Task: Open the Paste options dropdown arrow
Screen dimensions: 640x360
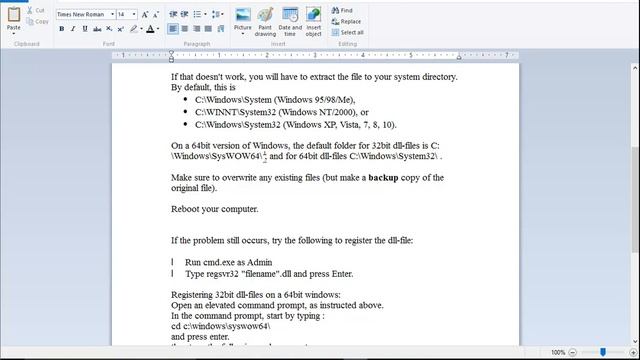Action: [13, 33]
